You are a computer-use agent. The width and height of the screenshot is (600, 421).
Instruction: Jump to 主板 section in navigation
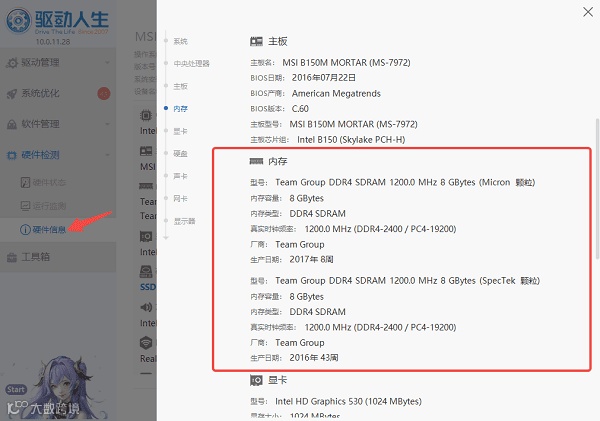(x=180, y=86)
